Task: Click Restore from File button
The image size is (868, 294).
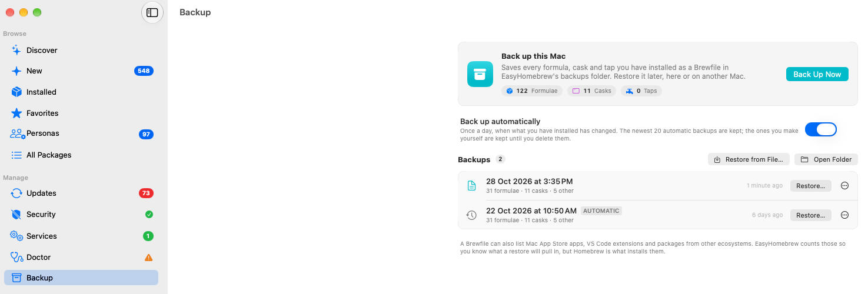Action: (749, 159)
